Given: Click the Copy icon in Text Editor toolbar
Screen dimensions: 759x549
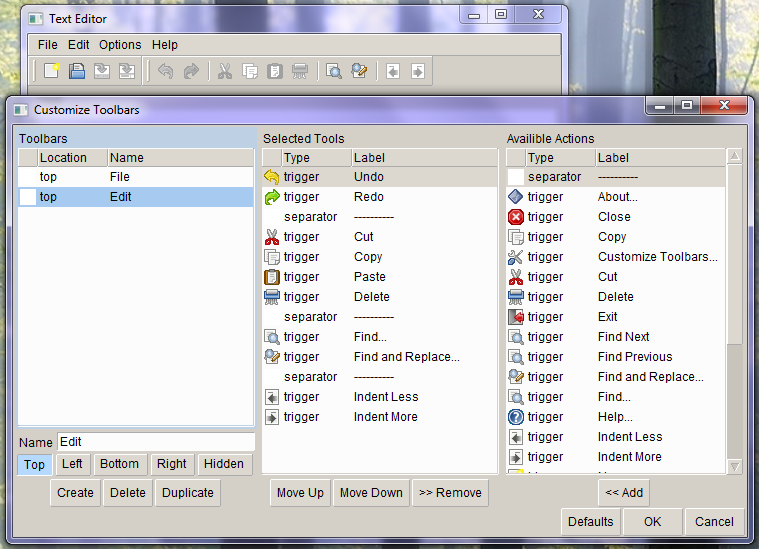Looking at the screenshot, I should coord(250,71).
